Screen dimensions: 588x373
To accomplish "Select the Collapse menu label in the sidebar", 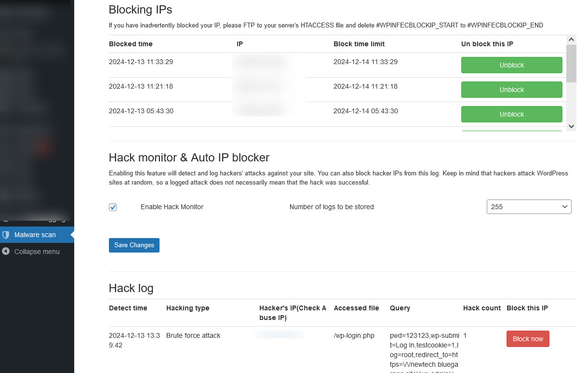I will click(37, 252).
